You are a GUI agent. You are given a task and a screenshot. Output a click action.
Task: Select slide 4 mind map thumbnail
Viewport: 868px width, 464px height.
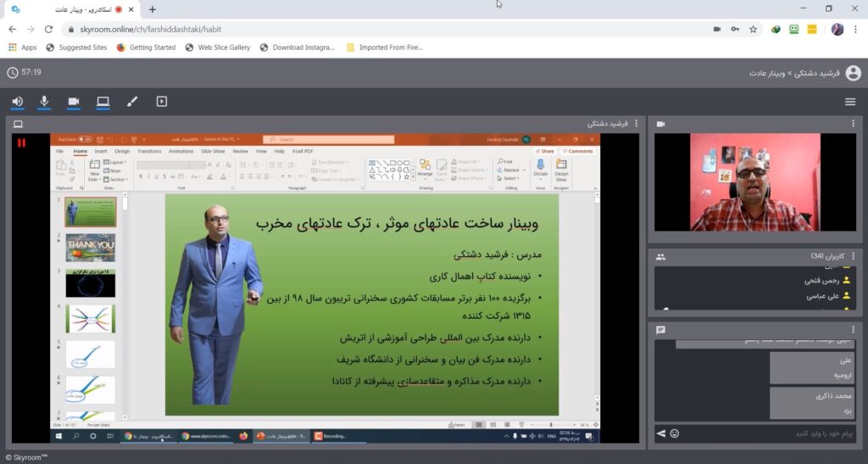coord(90,318)
